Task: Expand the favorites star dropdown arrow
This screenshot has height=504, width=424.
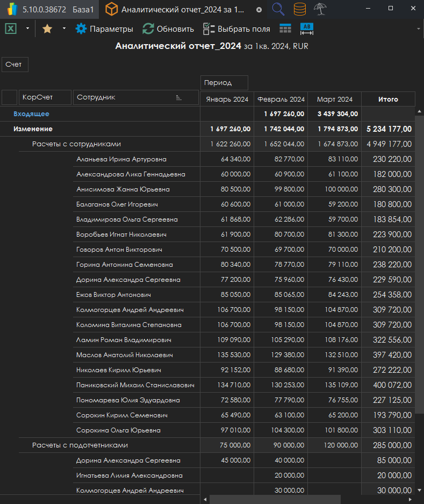Action: [x=64, y=29]
